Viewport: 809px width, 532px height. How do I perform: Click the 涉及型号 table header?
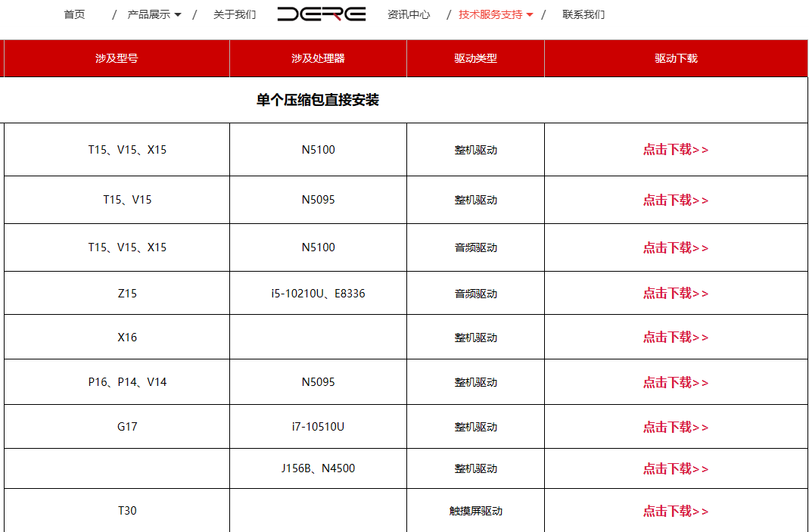117,58
